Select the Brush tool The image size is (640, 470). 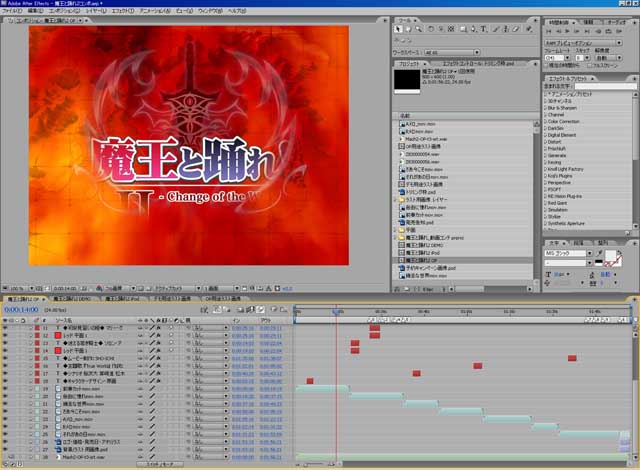pos(496,29)
